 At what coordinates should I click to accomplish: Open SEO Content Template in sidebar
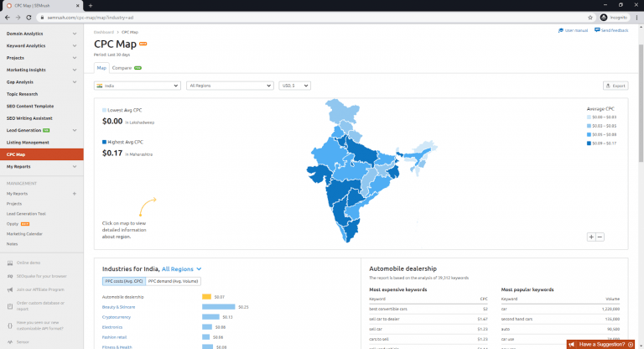pos(30,106)
